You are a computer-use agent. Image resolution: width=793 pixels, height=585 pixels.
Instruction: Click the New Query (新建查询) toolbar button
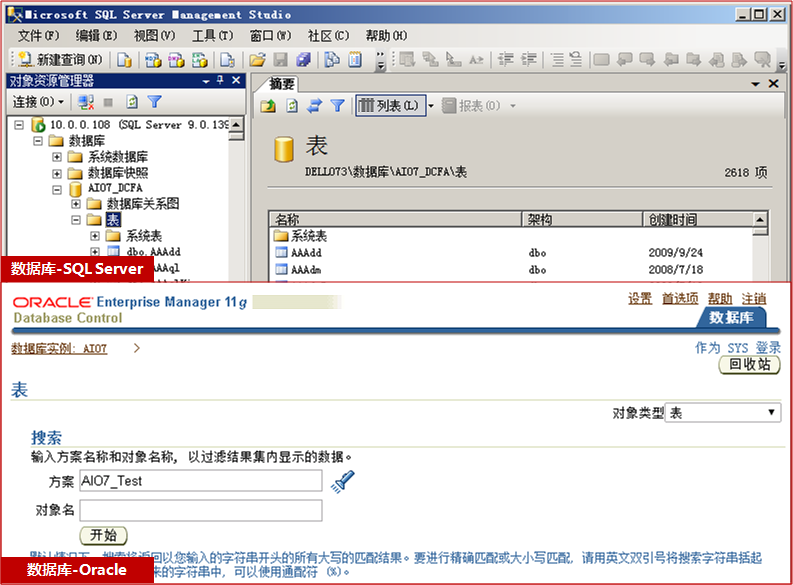pos(60,60)
